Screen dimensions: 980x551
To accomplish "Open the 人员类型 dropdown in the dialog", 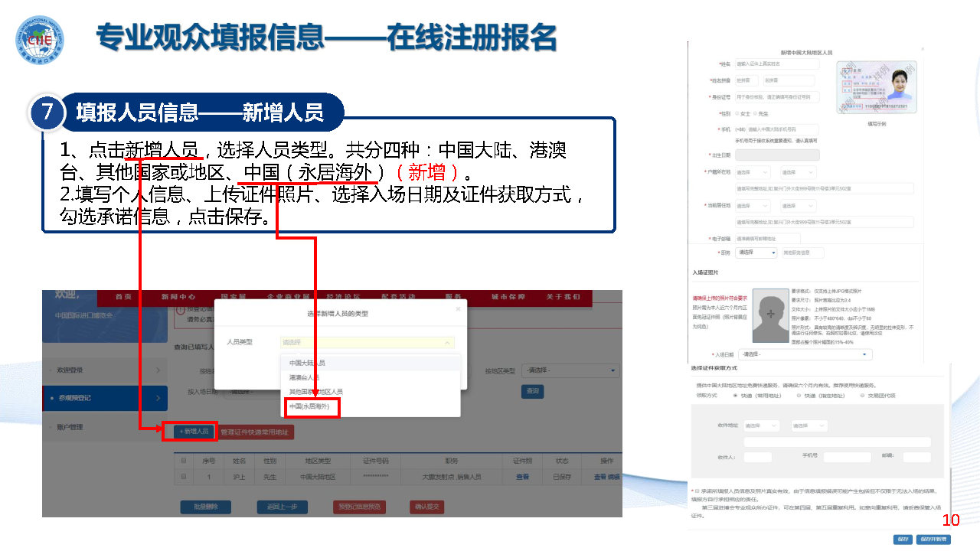I will [x=367, y=342].
